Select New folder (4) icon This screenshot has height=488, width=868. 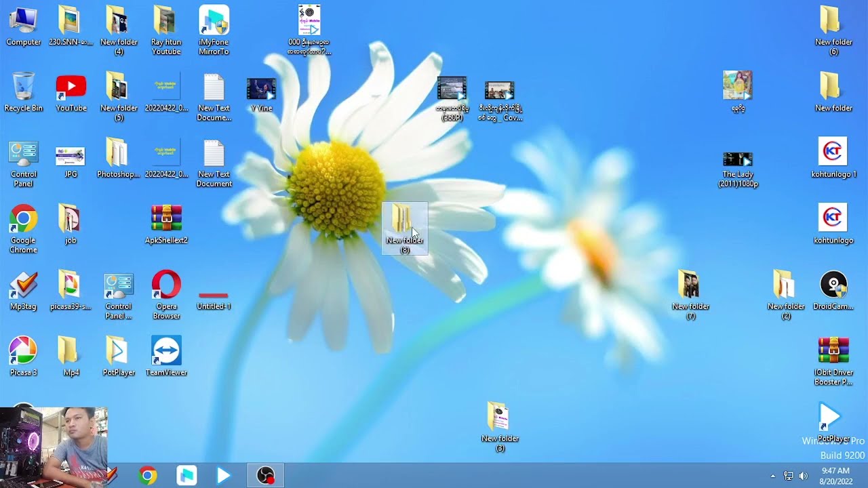(x=119, y=30)
